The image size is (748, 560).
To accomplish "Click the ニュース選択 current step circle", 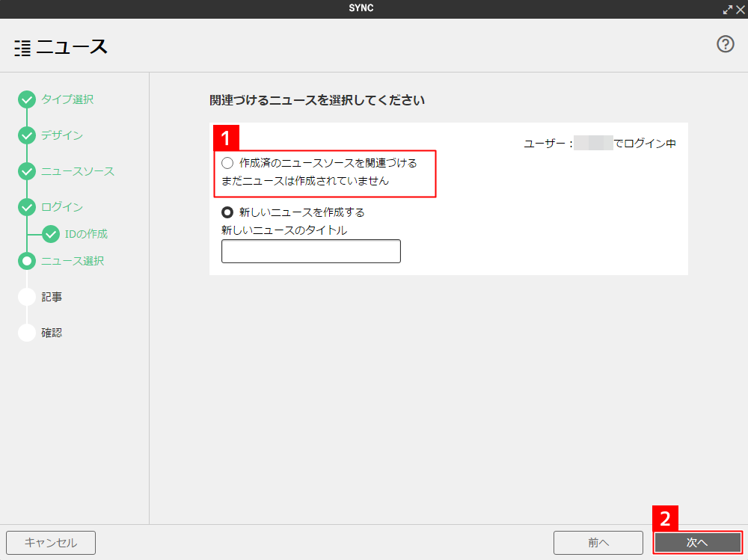I will (27, 261).
